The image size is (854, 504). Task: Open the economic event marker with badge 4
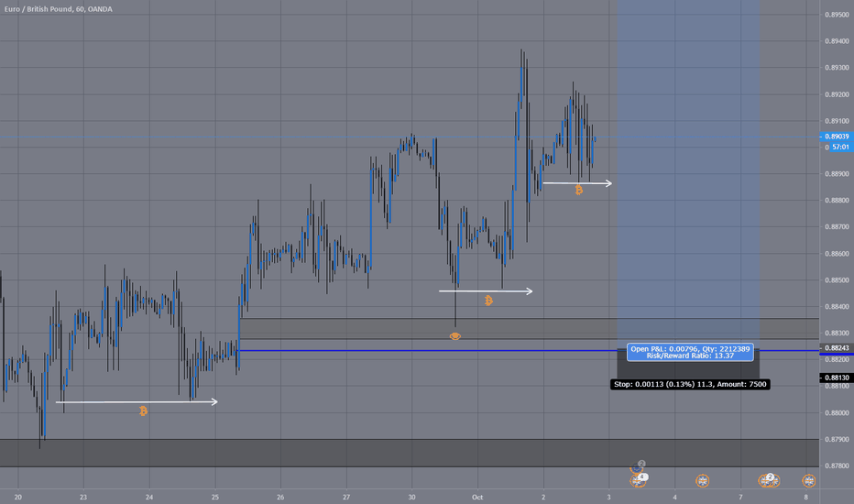point(638,480)
